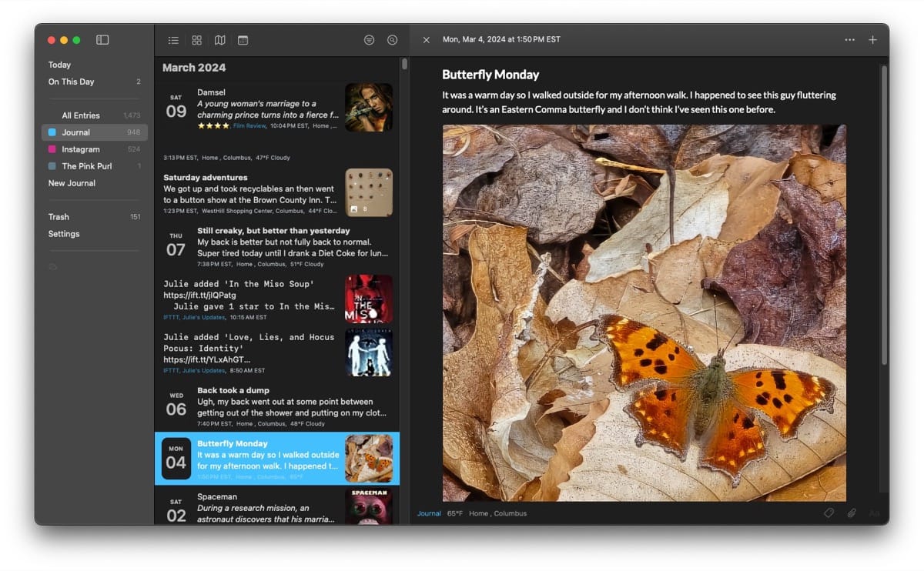Close the Butterfly Monday entry
Screen dimensions: 924x571
[x=427, y=39]
